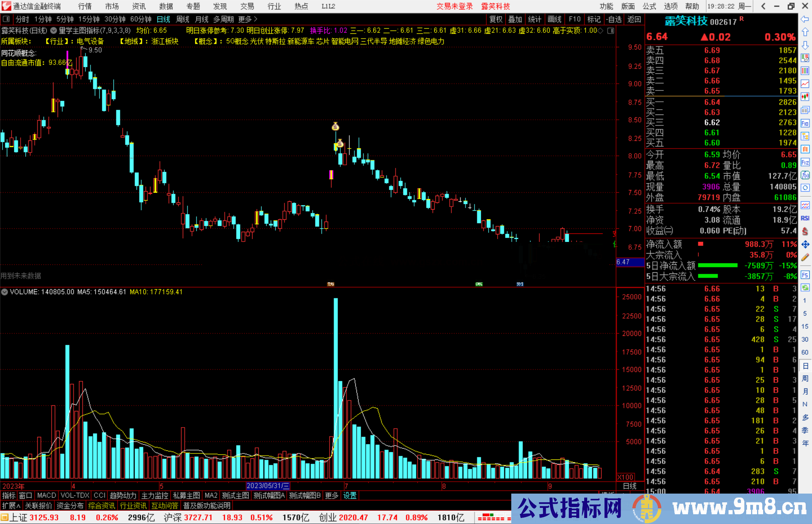
Task: Open the 叠加 overlay option
Action: click(x=515, y=19)
